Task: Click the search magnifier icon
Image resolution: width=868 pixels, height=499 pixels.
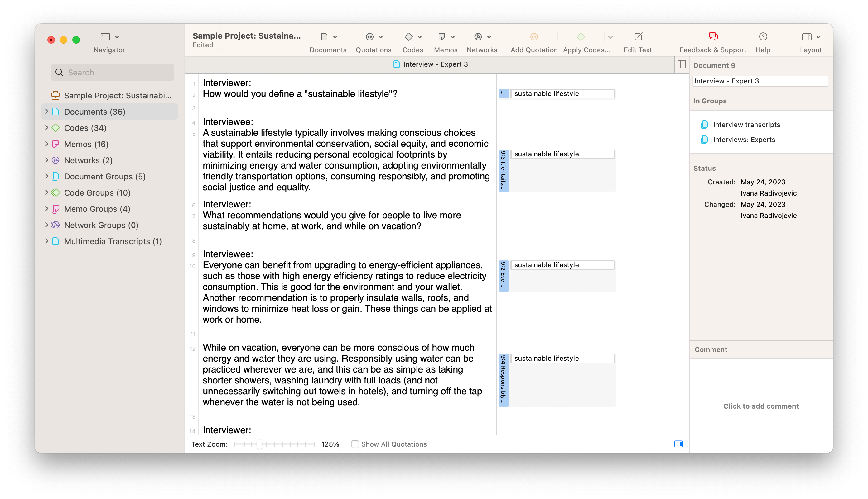Action: 59,72
